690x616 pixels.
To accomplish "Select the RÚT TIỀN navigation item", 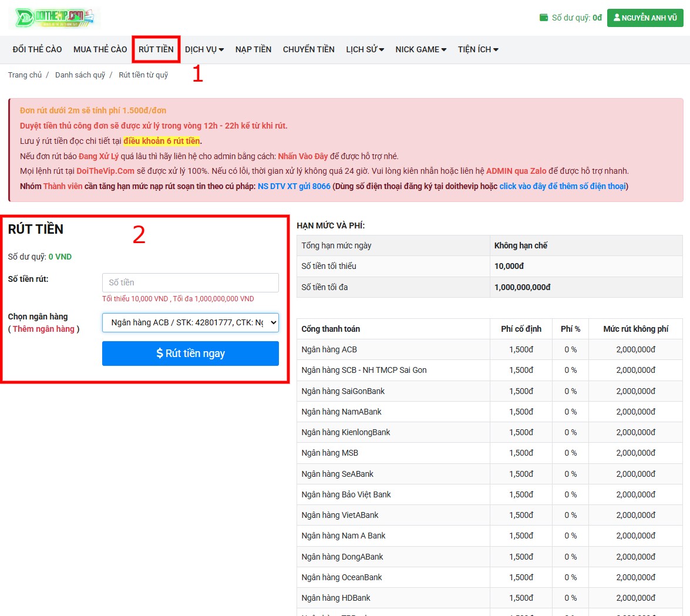I will [x=156, y=49].
